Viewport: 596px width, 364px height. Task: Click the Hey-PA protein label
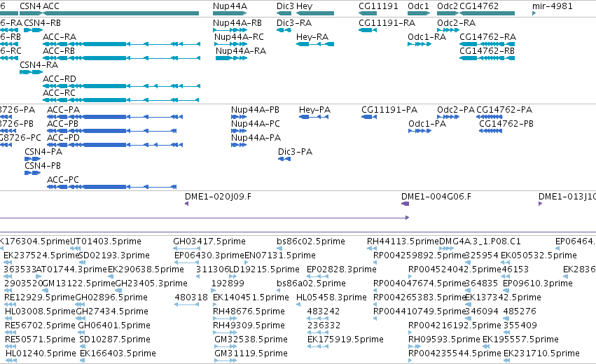[x=314, y=110]
